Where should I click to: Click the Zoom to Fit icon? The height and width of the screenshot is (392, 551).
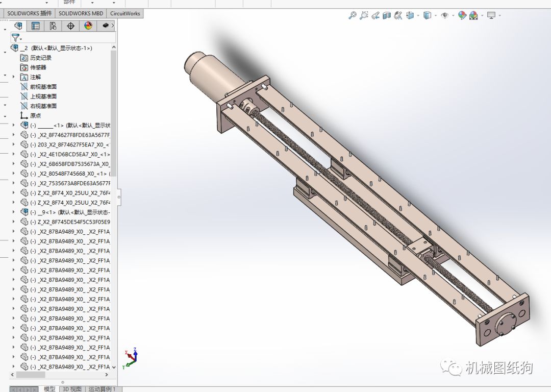pyautogui.click(x=352, y=15)
